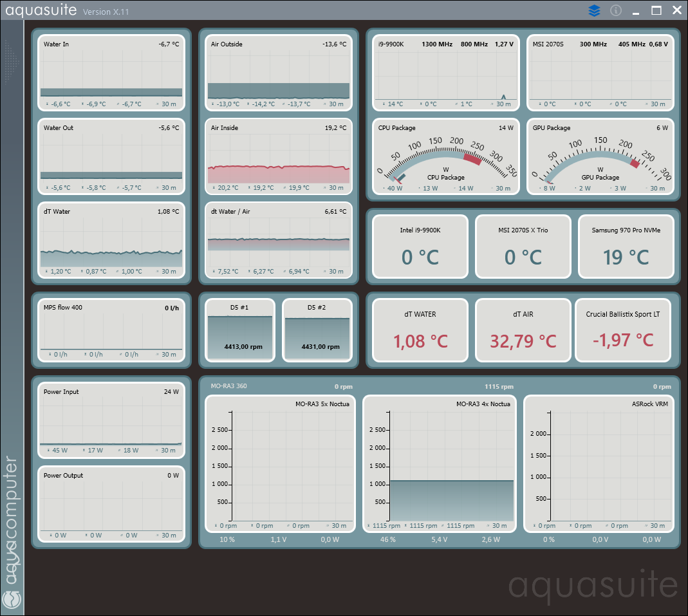Click the 1,27 V CPU voltage value
Image resolution: width=688 pixels, height=616 pixels.
click(x=504, y=44)
